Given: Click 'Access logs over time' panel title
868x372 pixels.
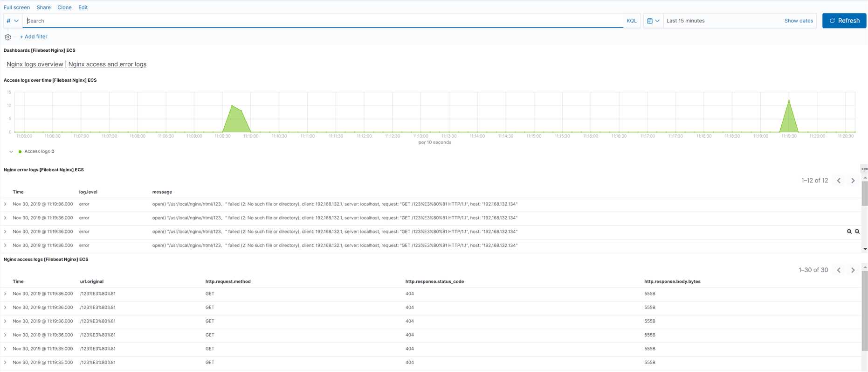Looking at the screenshot, I should click(50, 80).
